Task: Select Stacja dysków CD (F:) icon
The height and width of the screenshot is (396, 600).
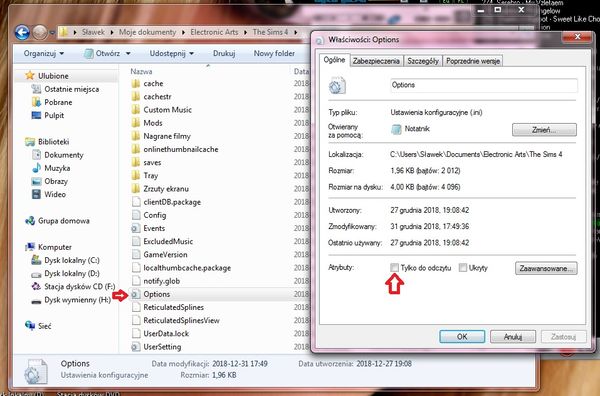Action: (x=36, y=287)
